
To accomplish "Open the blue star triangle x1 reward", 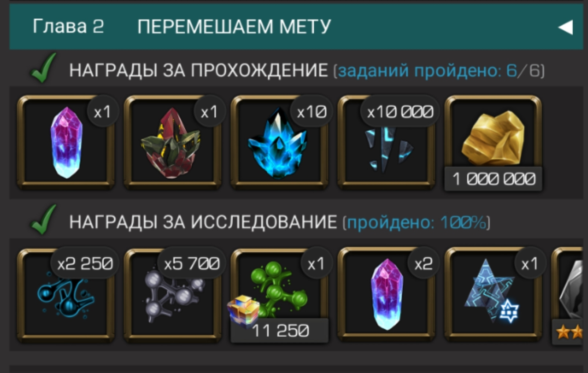I will pyautogui.click(x=493, y=295).
